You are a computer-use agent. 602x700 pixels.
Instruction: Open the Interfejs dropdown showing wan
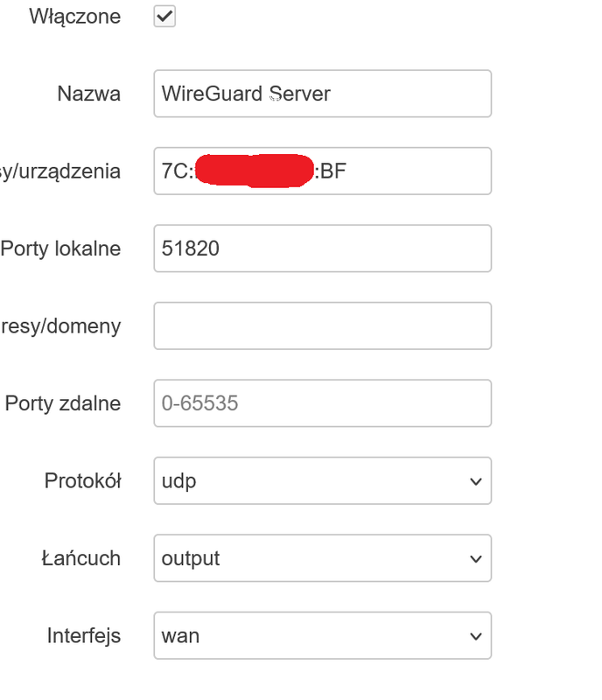(322, 635)
